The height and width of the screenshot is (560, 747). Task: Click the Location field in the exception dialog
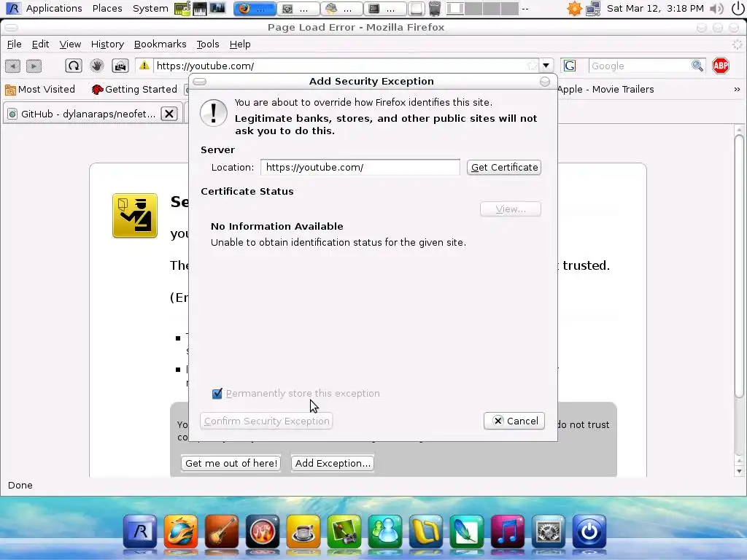(x=360, y=167)
